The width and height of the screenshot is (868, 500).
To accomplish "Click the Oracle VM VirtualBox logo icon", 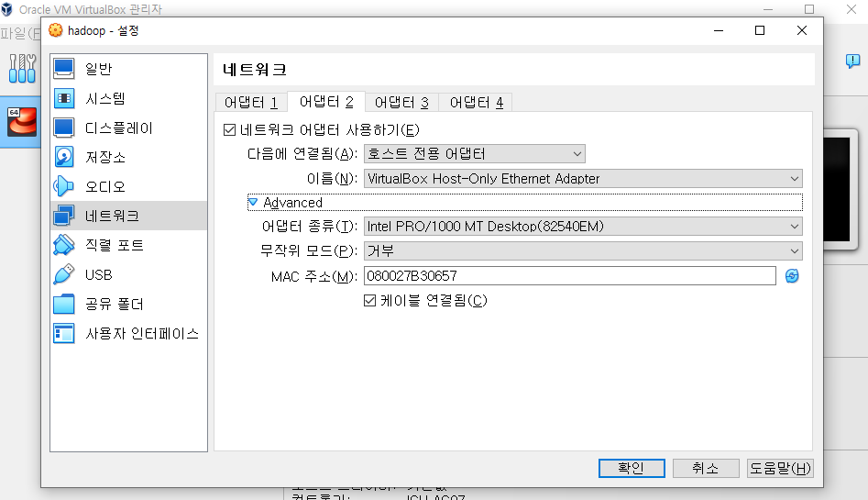I will click(x=6, y=9).
